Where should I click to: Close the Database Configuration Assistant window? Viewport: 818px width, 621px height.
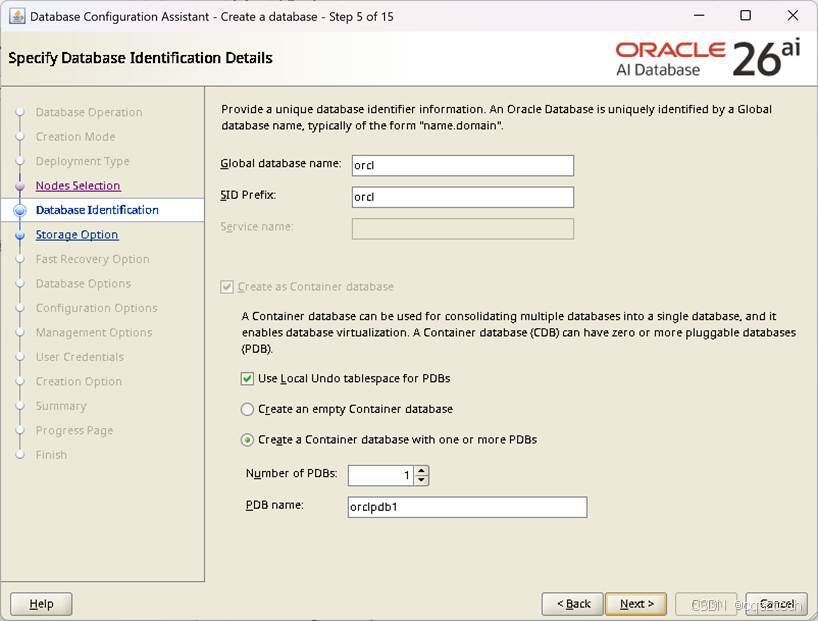[793, 16]
